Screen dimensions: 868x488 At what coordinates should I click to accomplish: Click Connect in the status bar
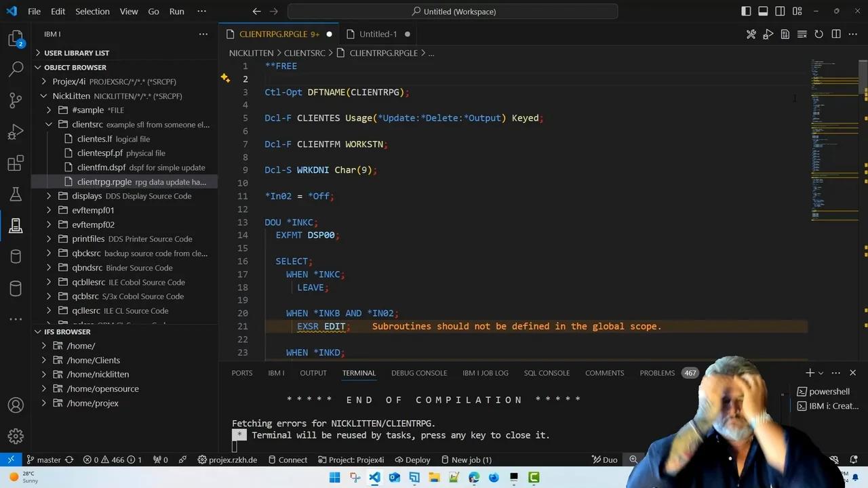(x=288, y=460)
